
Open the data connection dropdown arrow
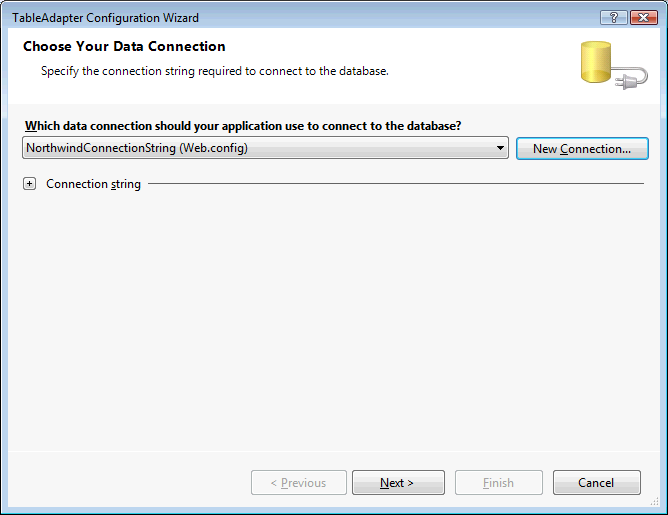(501, 149)
